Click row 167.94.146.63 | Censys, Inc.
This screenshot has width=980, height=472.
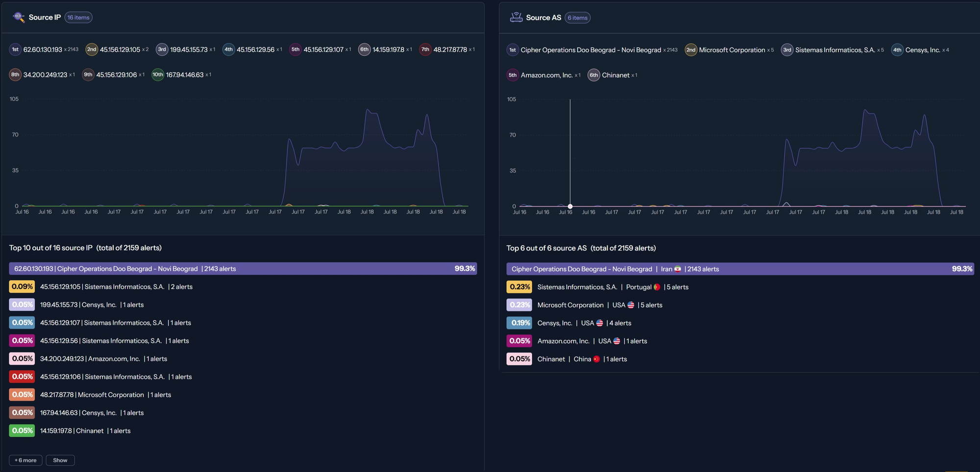[92, 413]
